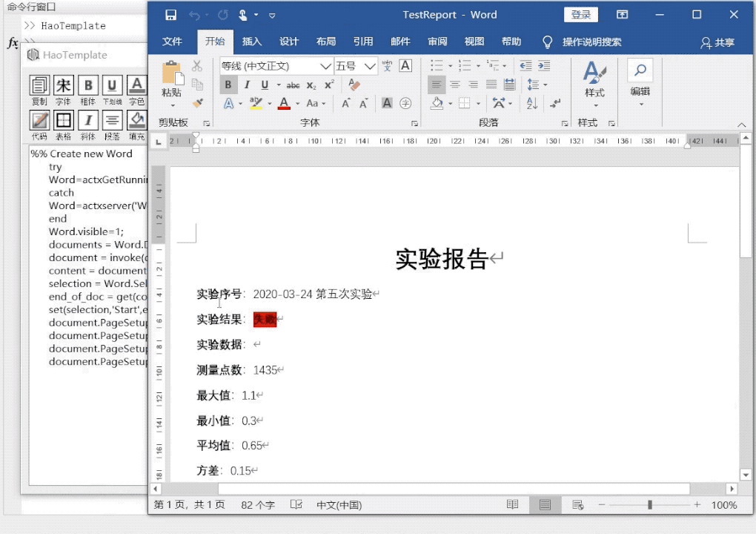The height and width of the screenshot is (534, 756).
Task: Click the phonetic guide (wén) icon
Action: coord(387,65)
